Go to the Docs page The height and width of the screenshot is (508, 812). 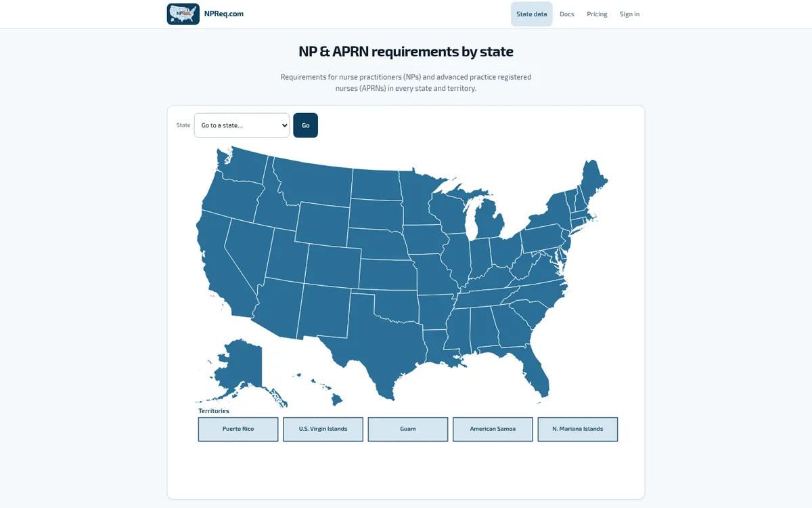pos(567,14)
